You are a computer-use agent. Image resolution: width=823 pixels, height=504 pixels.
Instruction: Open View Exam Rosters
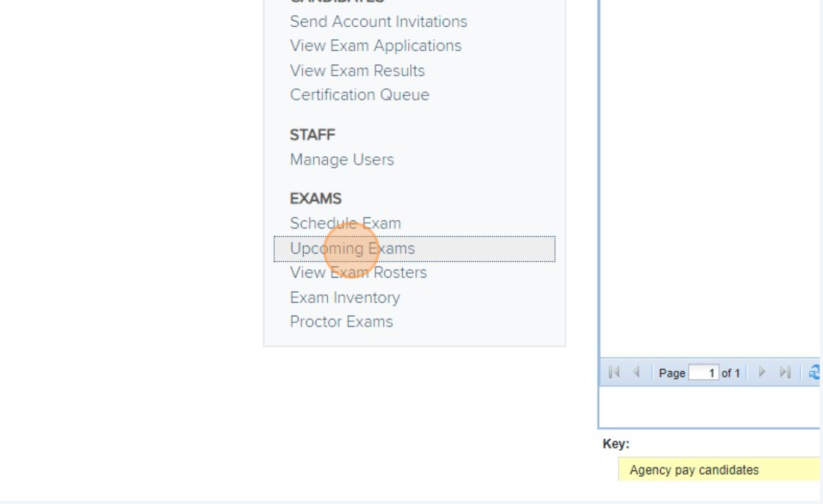[x=359, y=273]
